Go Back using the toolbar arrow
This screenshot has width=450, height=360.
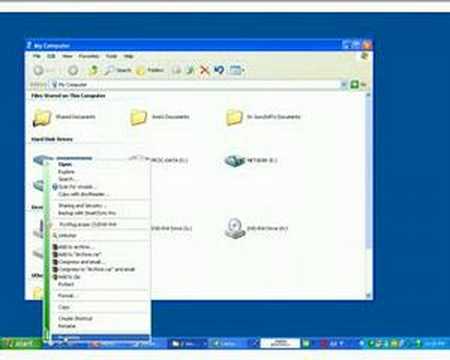coord(39,70)
